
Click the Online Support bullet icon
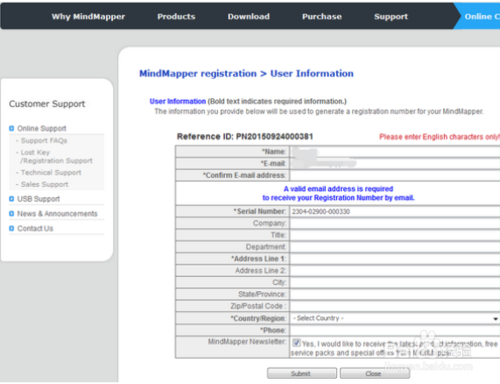[12, 128]
